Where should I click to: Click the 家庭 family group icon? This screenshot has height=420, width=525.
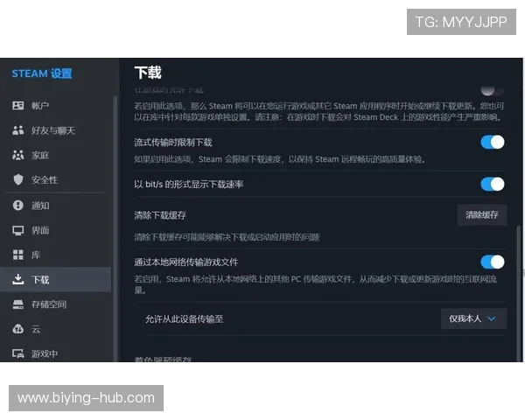point(17,155)
